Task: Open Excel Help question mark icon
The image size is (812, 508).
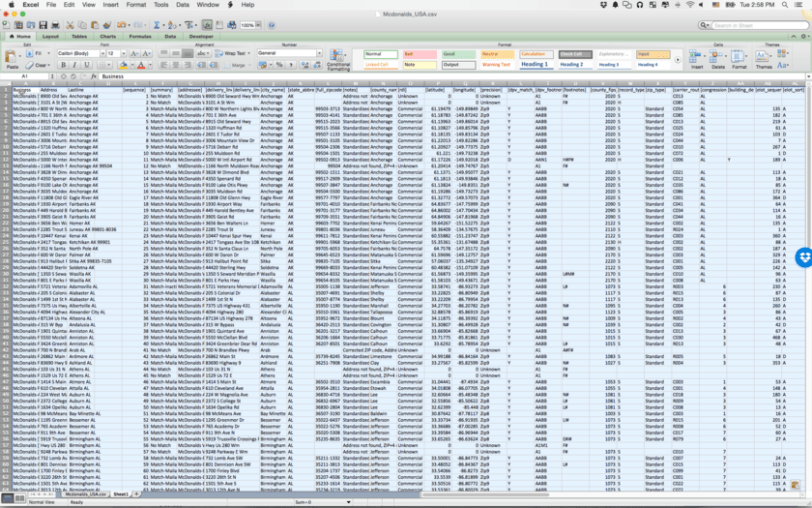Action: (272, 25)
